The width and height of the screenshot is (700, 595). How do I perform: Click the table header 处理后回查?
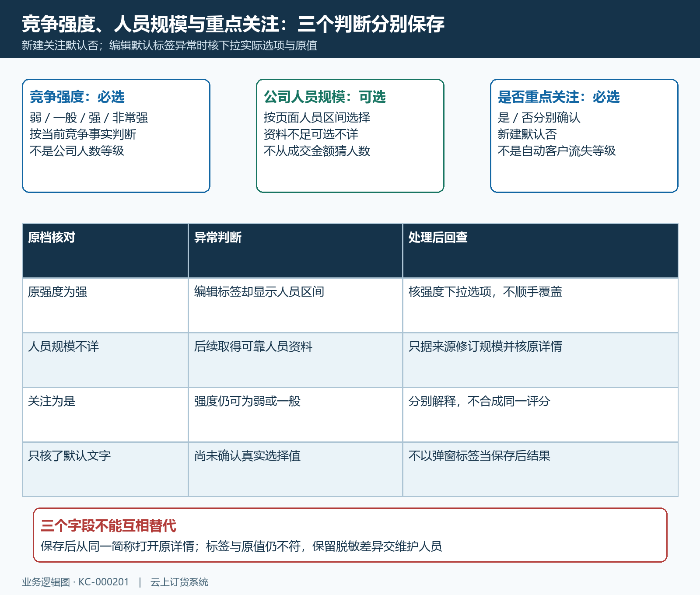pos(541,251)
